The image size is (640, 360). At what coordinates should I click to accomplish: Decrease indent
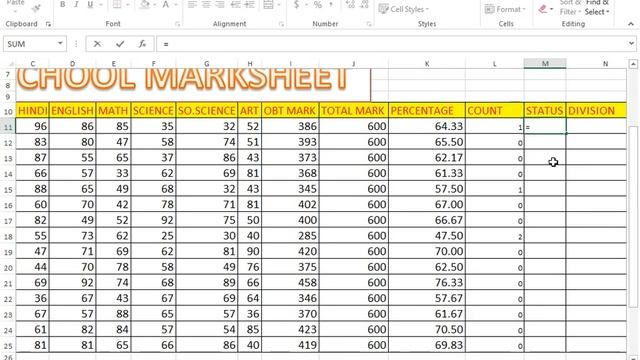click(236, 4)
